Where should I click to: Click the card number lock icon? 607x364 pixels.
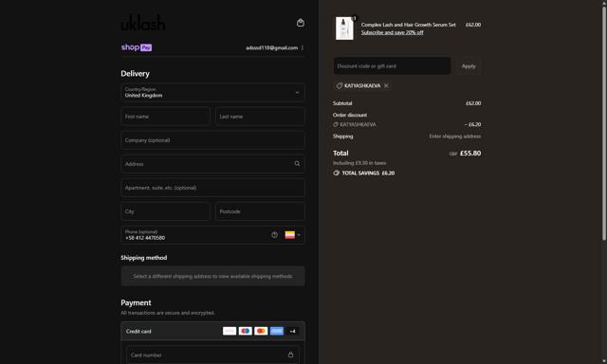click(x=290, y=355)
